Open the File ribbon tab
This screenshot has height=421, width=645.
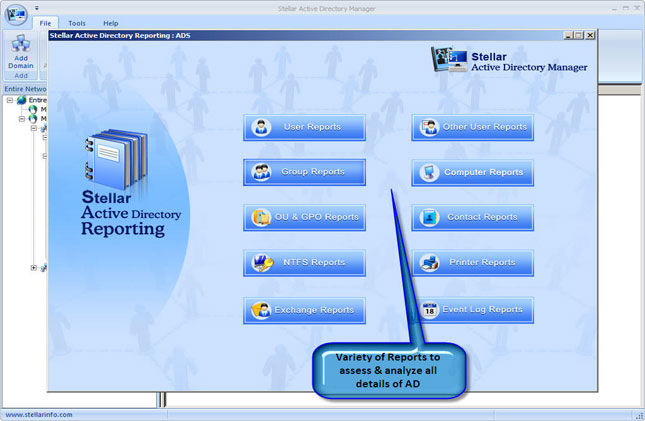pos(45,23)
